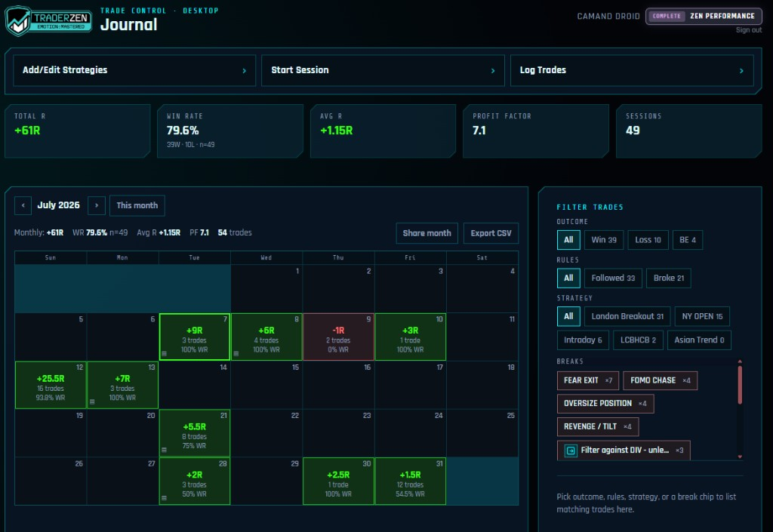Open July 12 day with +25.5R

tap(51, 385)
